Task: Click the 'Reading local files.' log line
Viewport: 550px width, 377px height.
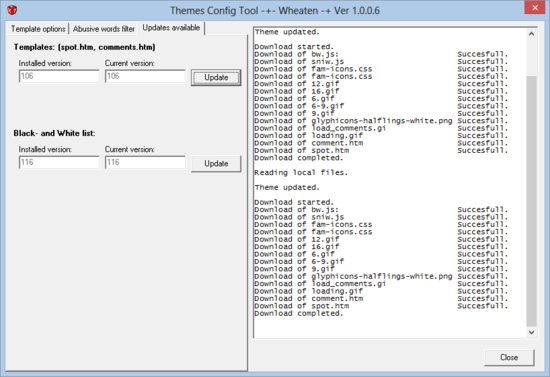Action: point(301,173)
